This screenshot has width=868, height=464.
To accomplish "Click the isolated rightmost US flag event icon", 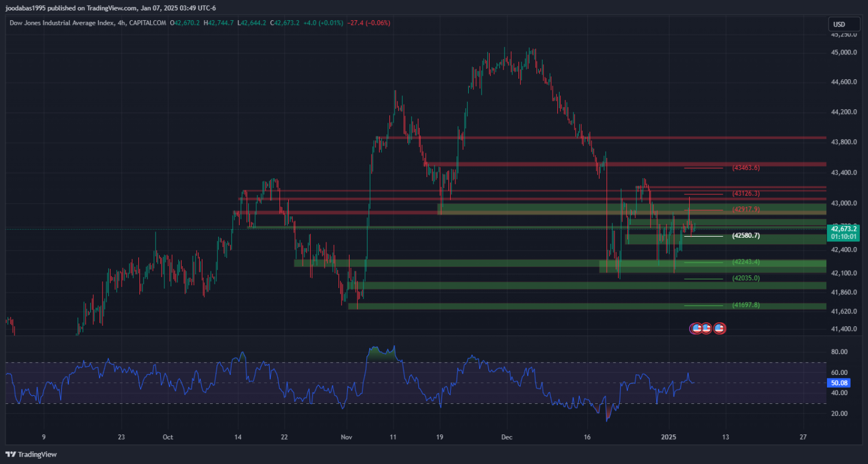I will pos(719,329).
